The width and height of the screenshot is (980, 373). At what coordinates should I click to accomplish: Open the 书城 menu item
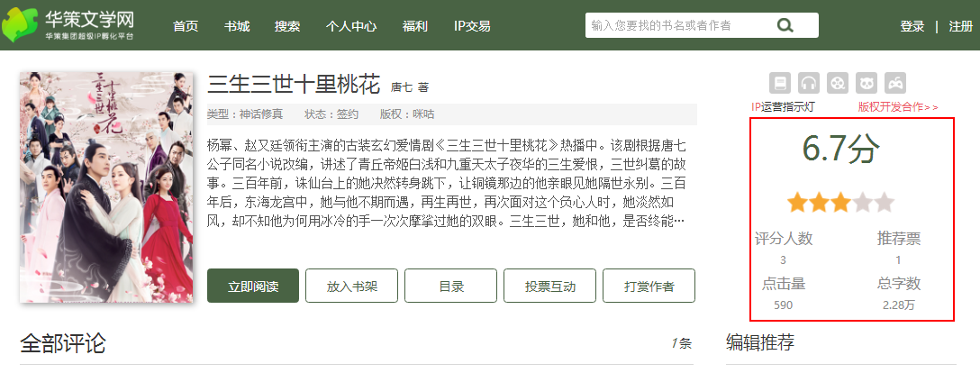click(x=237, y=26)
